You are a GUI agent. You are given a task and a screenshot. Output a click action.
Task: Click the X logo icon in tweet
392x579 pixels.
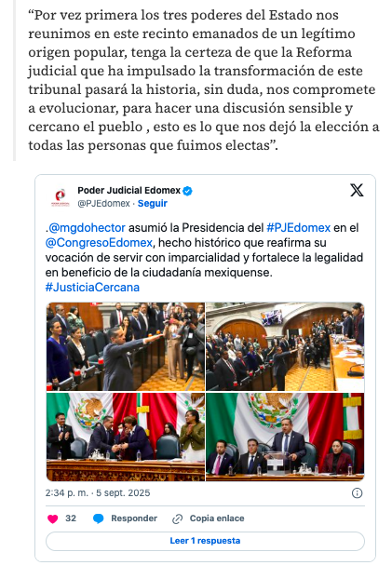click(357, 190)
